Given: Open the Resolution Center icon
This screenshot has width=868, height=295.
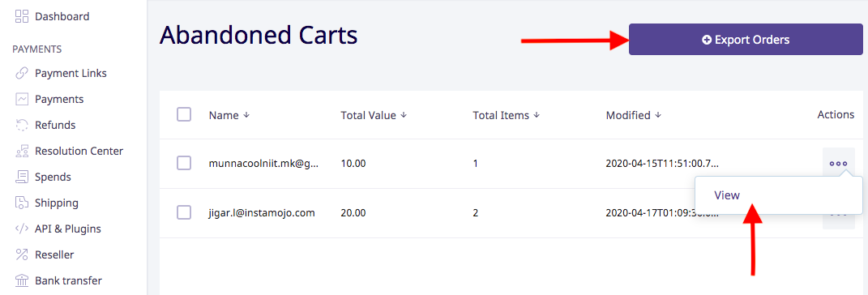Looking at the screenshot, I should (x=22, y=151).
